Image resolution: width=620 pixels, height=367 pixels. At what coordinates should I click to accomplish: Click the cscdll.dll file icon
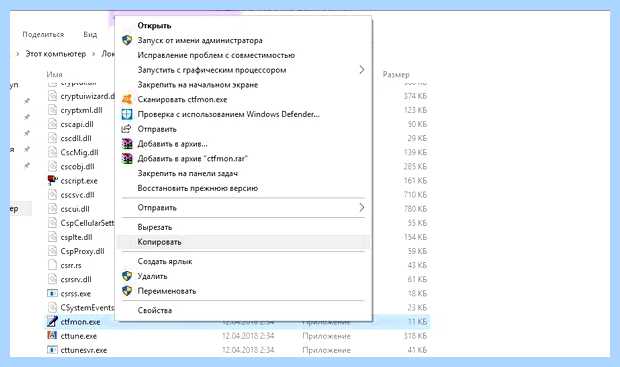pos(52,138)
